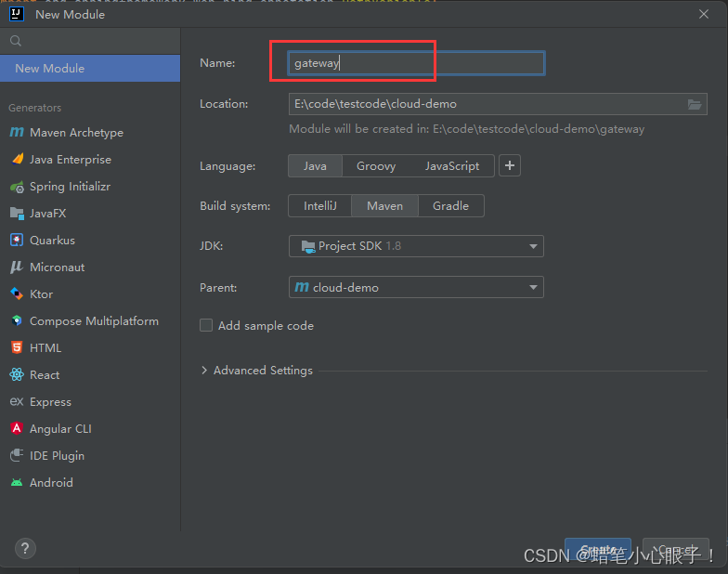Click the 'Module will be created in' path text

click(x=466, y=129)
